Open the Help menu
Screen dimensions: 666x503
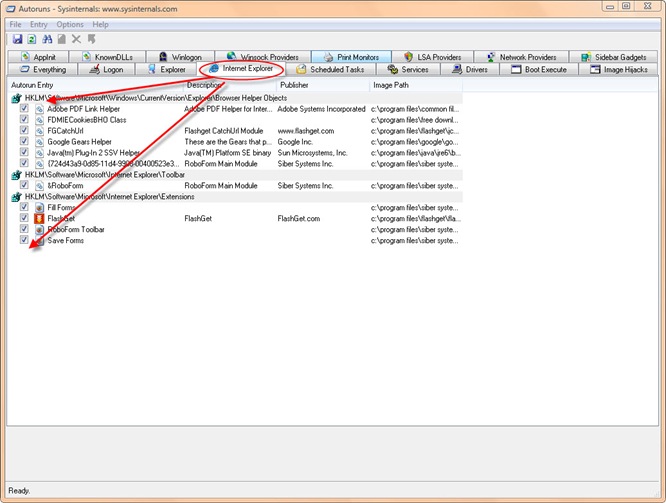point(101,25)
